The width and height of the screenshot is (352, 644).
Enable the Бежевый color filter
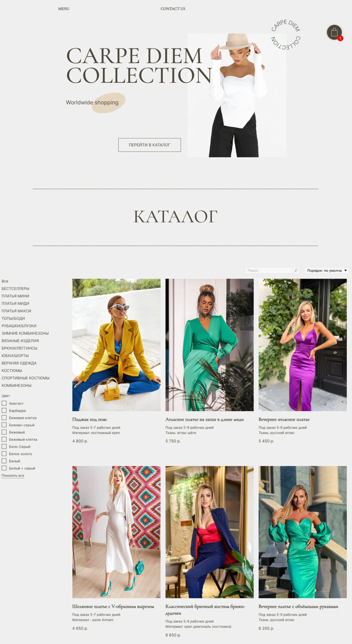pyautogui.click(x=4, y=432)
